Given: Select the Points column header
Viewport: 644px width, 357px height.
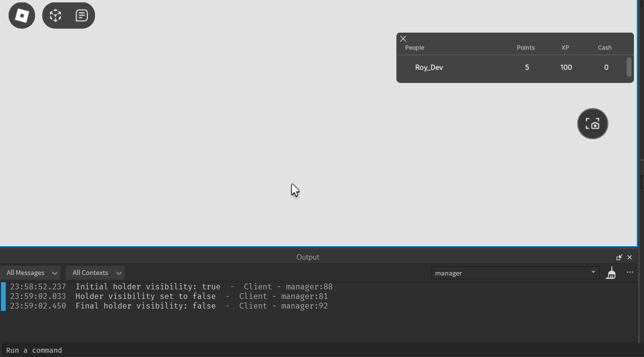Looking at the screenshot, I should click(525, 48).
